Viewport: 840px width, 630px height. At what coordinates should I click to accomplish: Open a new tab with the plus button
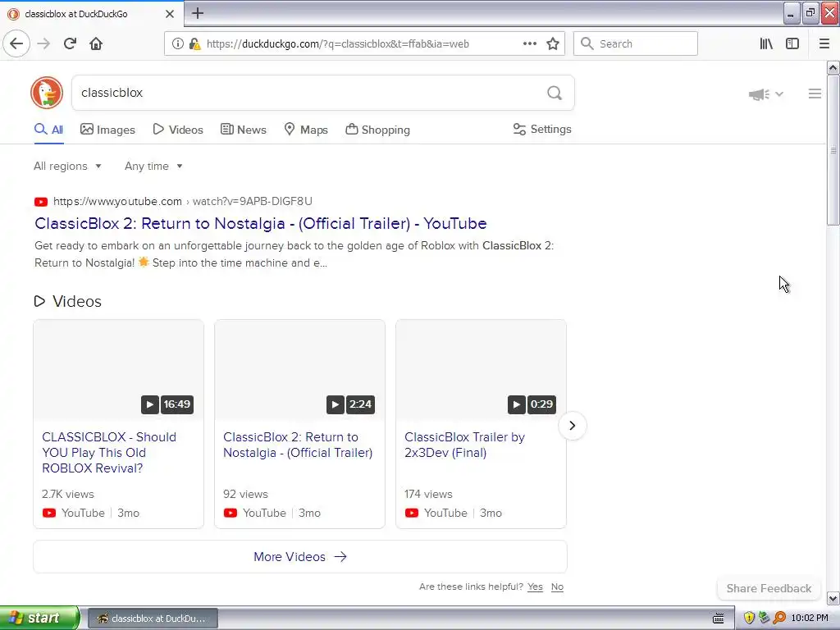(198, 13)
